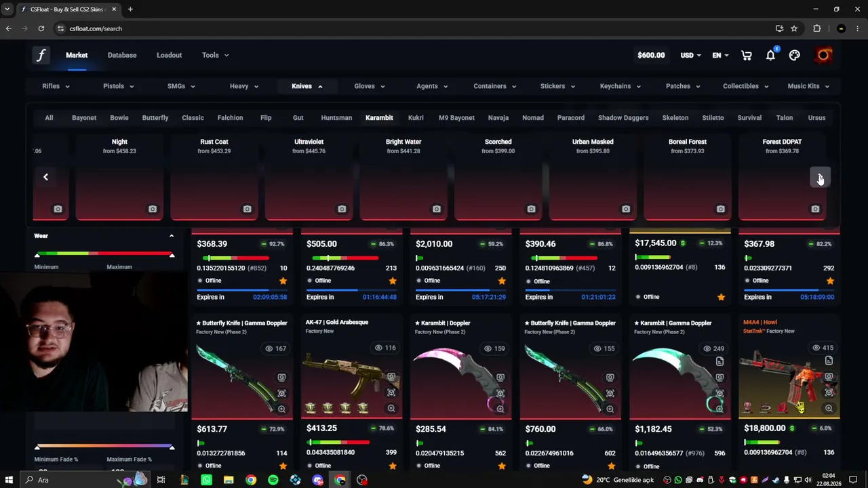Favorite the $368.39 listing with the star
Viewport: 868px width, 488px height.
point(283,281)
